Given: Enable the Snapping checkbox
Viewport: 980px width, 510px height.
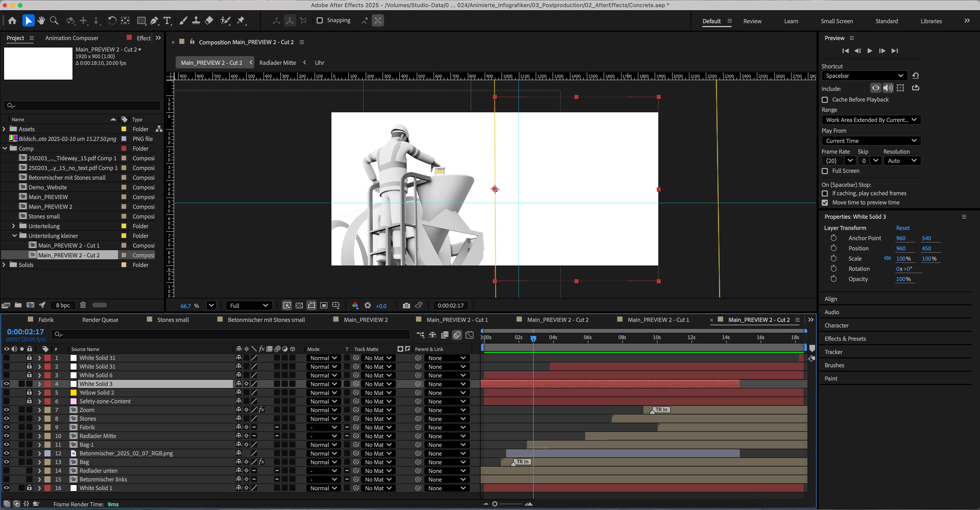Looking at the screenshot, I should click(320, 20).
